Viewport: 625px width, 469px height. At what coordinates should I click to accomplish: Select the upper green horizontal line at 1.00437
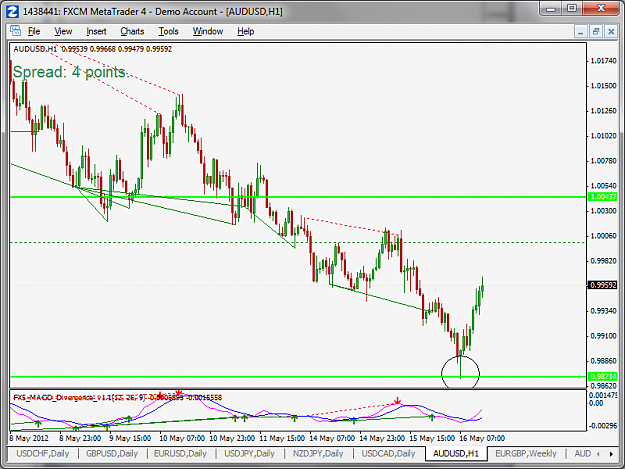(x=298, y=197)
